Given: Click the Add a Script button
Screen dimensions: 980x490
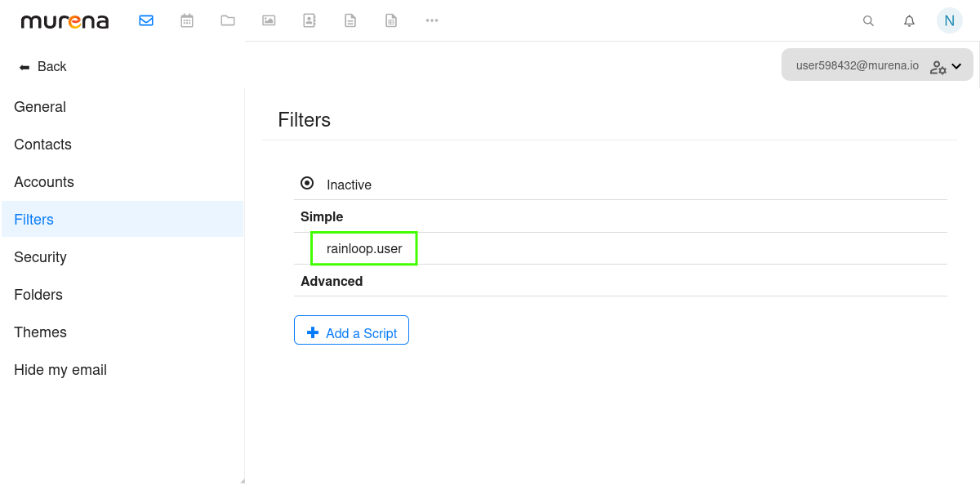Looking at the screenshot, I should coord(351,330).
